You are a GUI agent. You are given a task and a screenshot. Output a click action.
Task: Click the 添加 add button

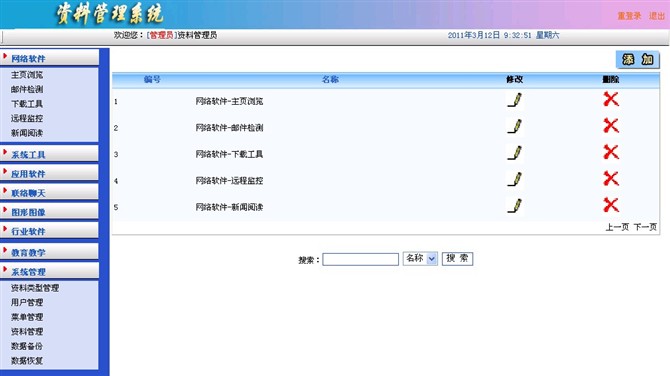click(638, 59)
